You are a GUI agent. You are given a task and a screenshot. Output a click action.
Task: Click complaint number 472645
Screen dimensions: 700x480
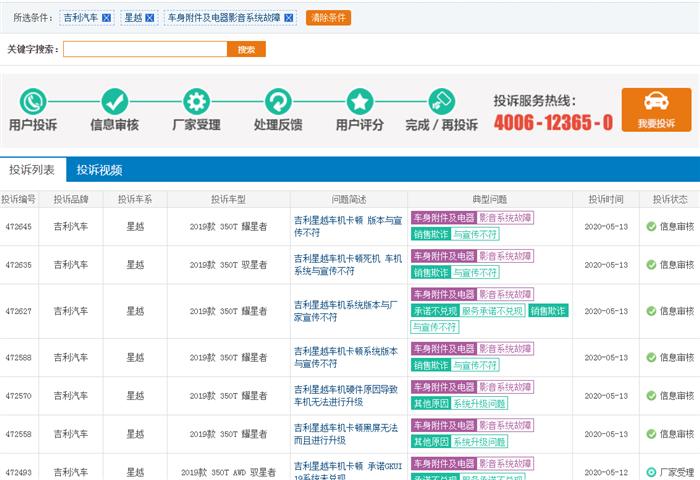click(x=18, y=226)
